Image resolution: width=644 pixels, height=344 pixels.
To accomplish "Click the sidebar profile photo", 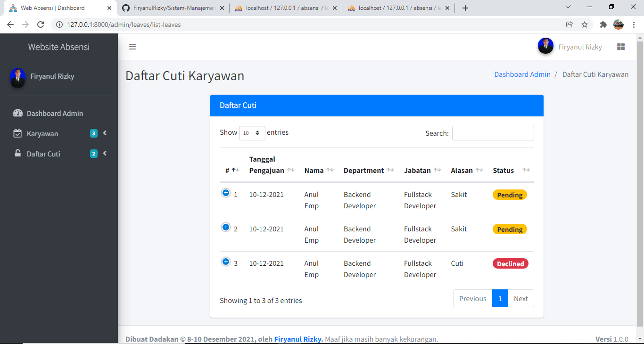I will point(17,78).
